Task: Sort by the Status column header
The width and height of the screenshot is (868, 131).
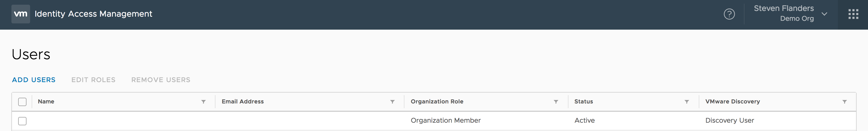Action: point(583,102)
